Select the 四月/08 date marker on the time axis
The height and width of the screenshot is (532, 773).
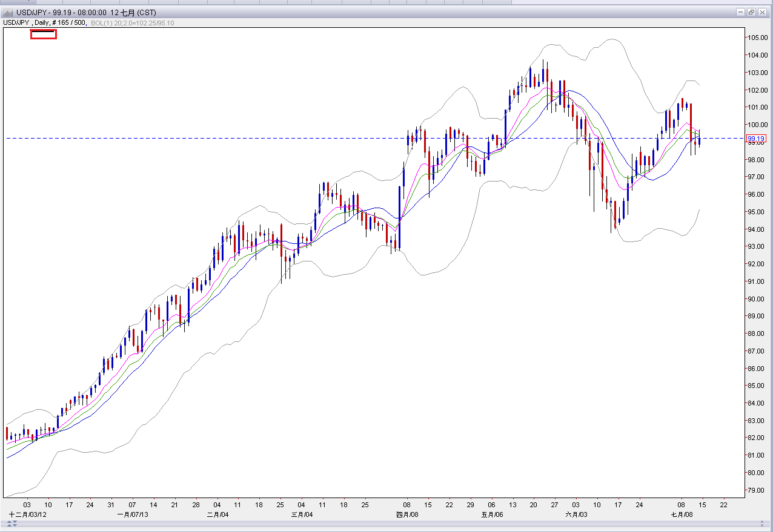pyautogui.click(x=407, y=514)
